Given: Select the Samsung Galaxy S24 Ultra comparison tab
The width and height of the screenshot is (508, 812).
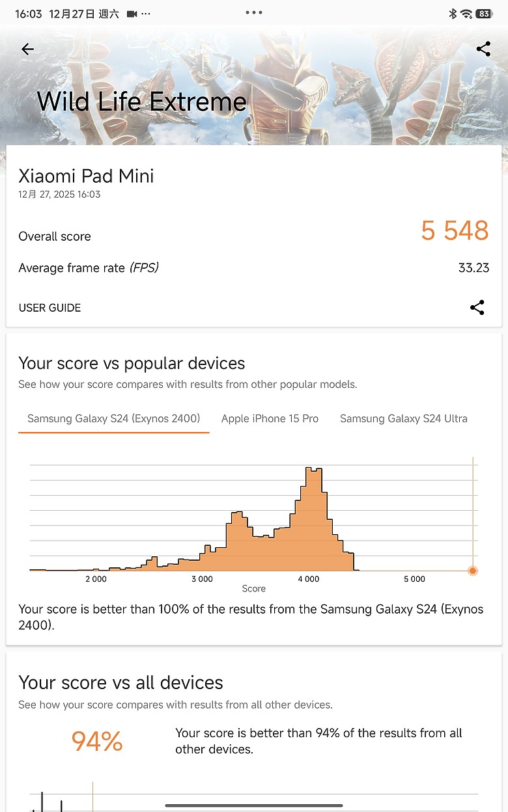Looking at the screenshot, I should (403, 418).
